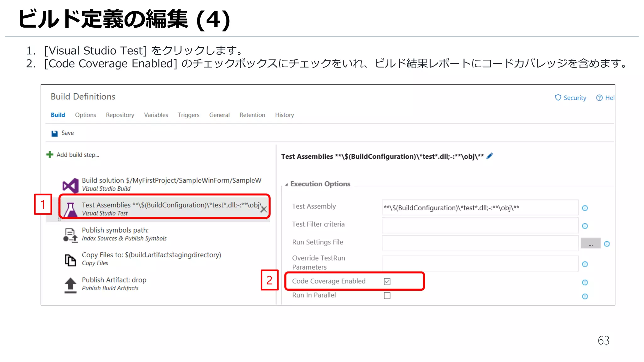Image resolution: width=644 pixels, height=362 pixels.
Task: Click the Add build step... link
Action: coord(78,155)
